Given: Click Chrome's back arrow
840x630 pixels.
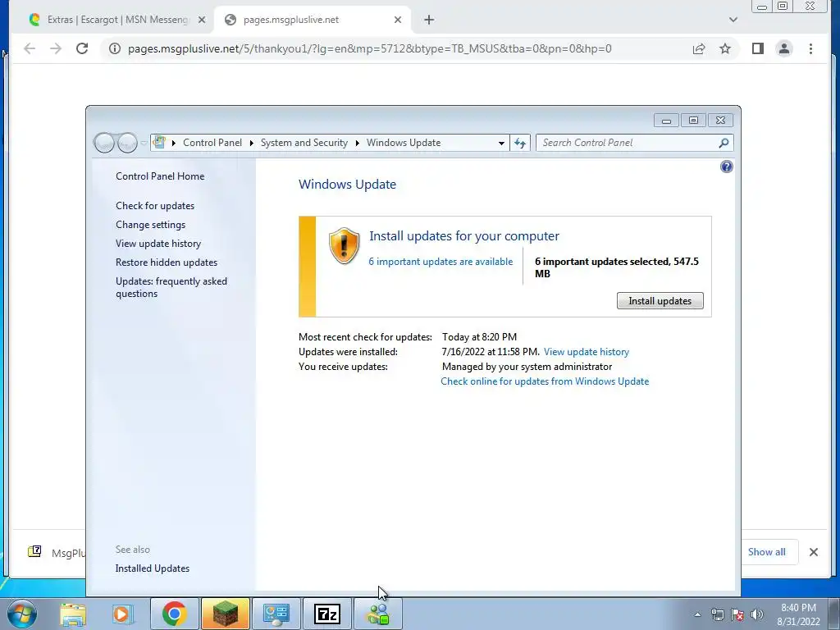Looking at the screenshot, I should 30,48.
